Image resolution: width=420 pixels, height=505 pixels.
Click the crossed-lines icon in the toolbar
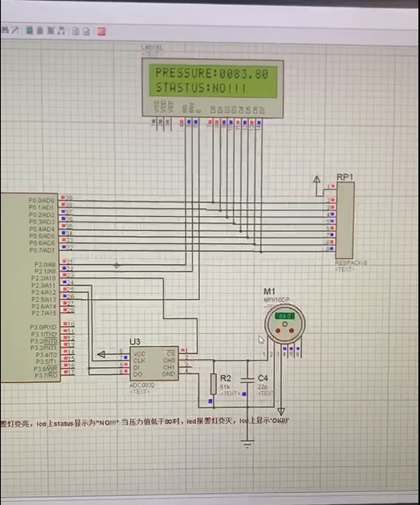click(51, 31)
